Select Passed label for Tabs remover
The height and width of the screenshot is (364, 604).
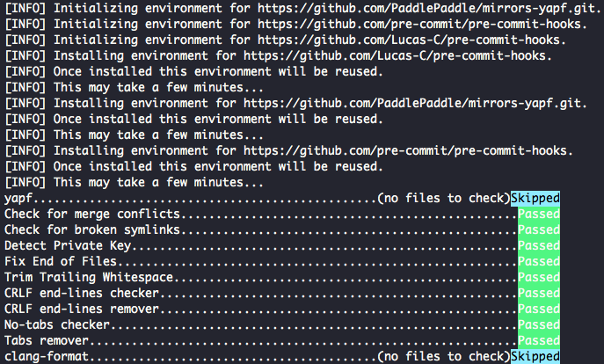(x=538, y=341)
